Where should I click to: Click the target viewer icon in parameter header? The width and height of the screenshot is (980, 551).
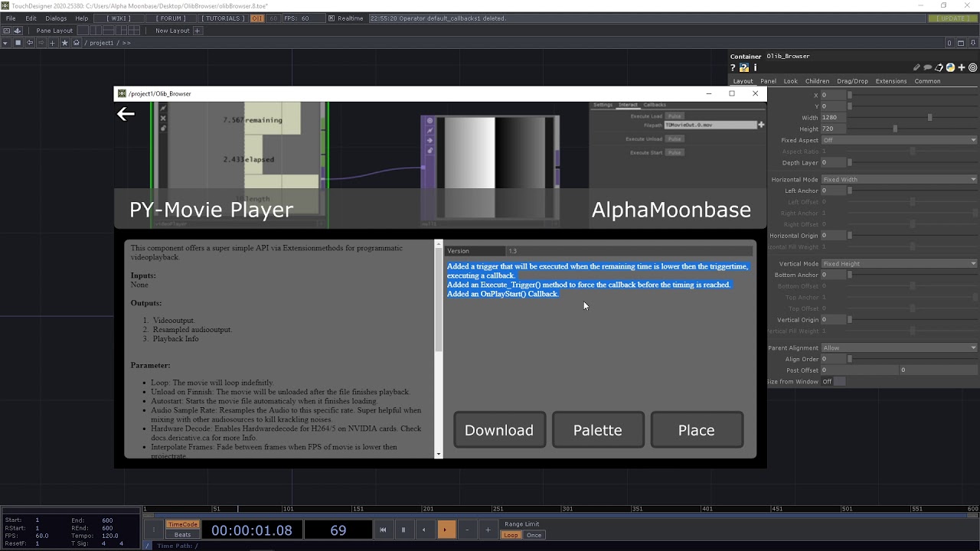972,67
